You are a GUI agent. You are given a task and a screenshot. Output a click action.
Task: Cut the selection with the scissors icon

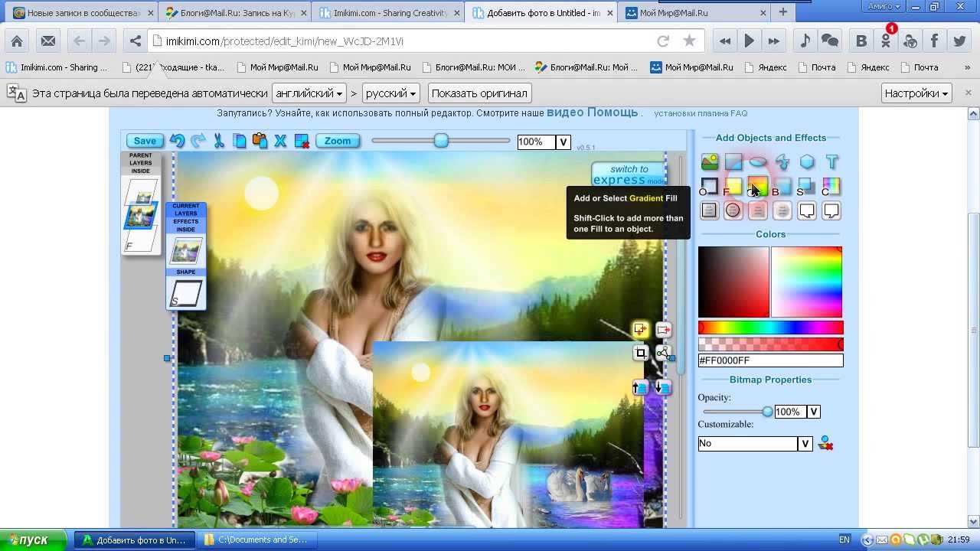[219, 141]
